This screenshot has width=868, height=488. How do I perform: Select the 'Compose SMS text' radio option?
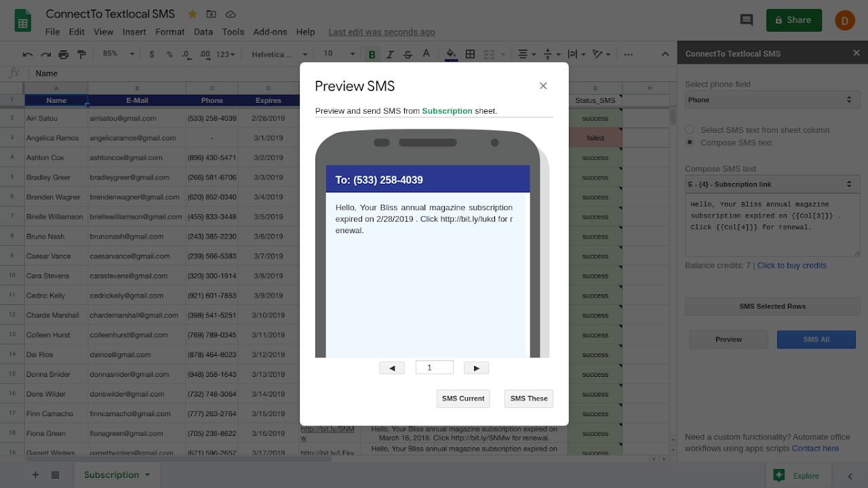coord(690,142)
